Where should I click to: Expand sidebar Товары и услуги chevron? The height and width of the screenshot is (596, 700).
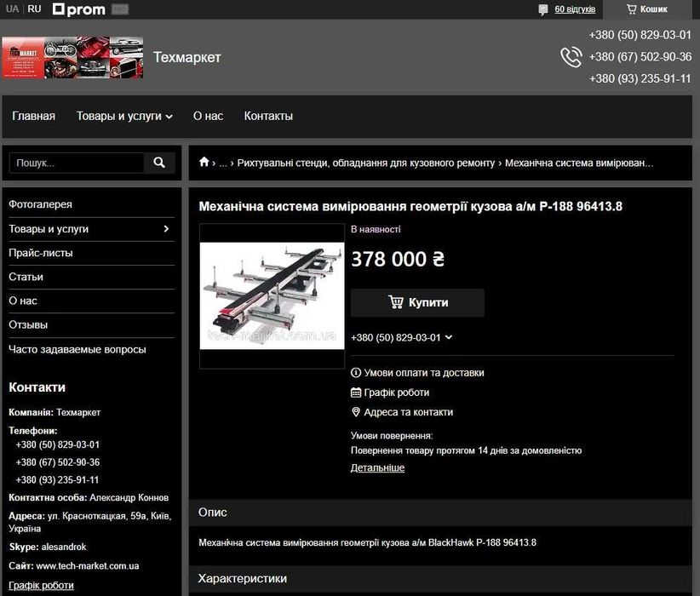pos(166,228)
